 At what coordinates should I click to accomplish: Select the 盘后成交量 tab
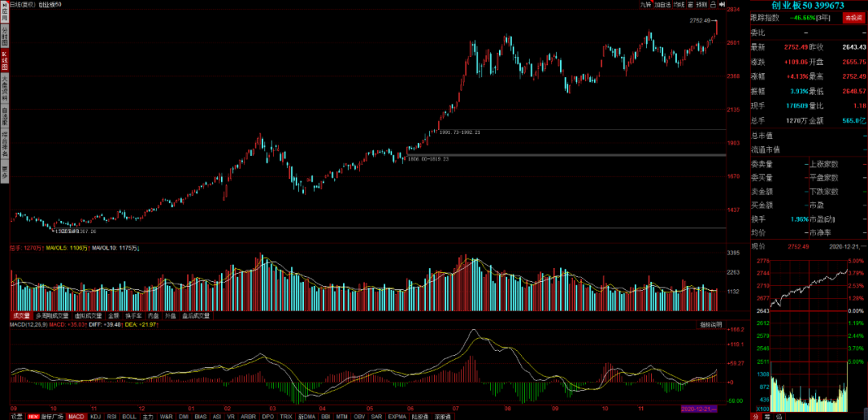pos(196,316)
